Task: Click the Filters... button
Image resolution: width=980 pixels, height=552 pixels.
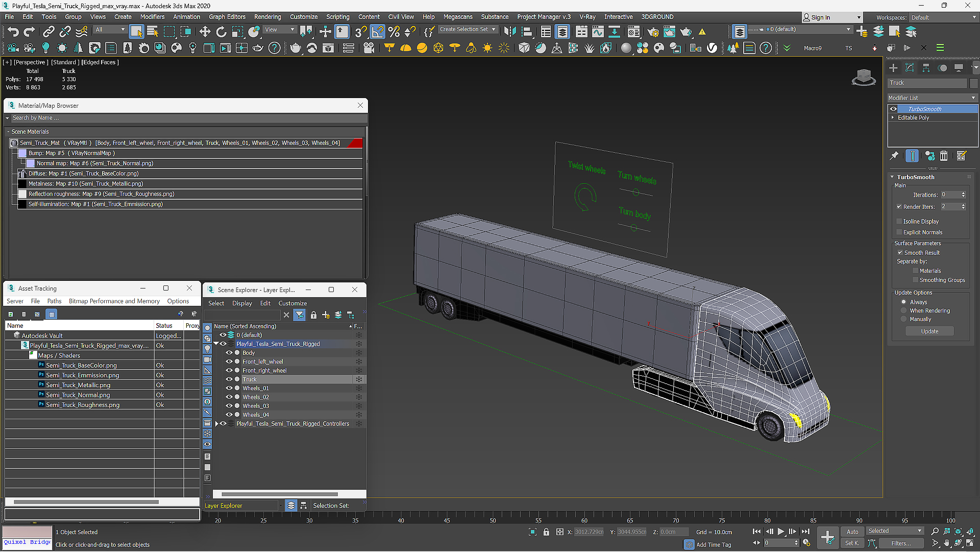Action: coord(901,543)
